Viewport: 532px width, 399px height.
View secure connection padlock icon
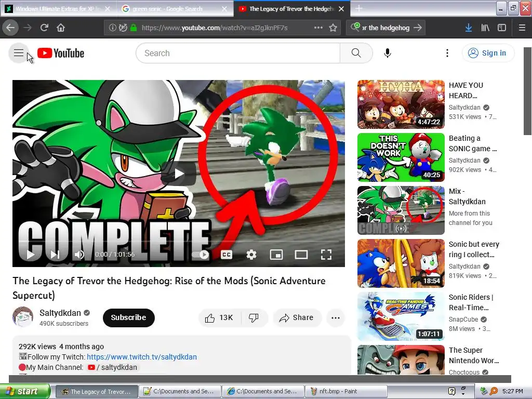click(x=134, y=28)
